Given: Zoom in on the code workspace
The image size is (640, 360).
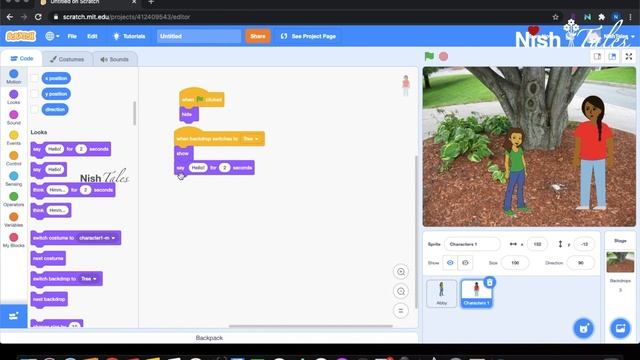Looking at the screenshot, I should (401, 272).
